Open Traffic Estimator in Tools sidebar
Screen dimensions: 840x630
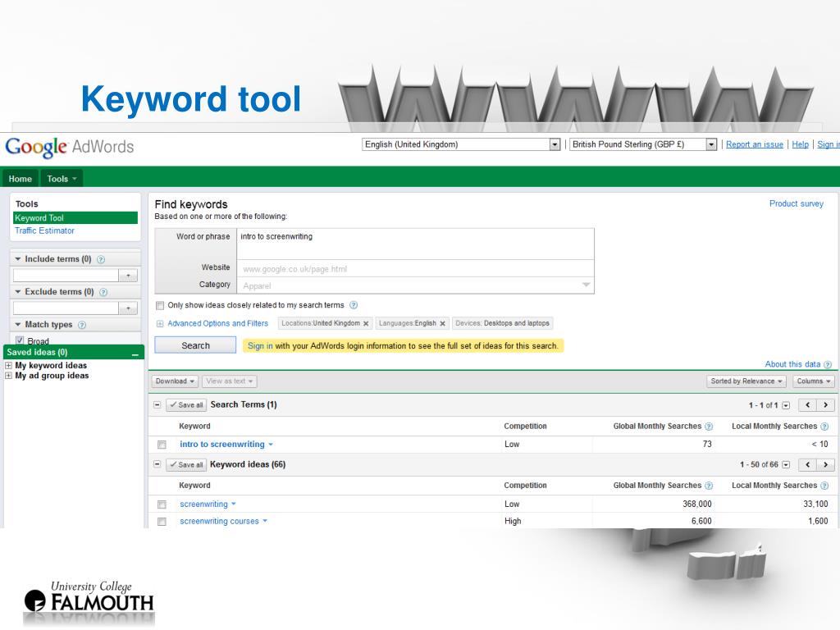point(44,231)
